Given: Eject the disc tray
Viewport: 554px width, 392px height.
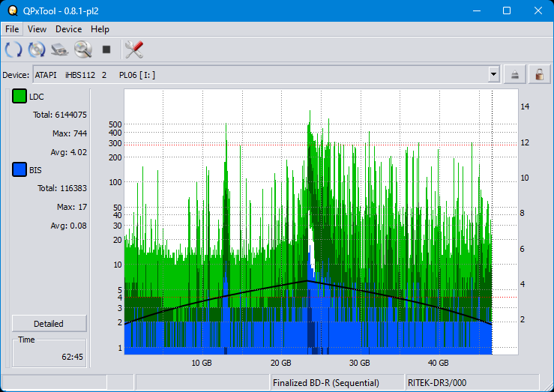Looking at the screenshot, I should point(515,74).
